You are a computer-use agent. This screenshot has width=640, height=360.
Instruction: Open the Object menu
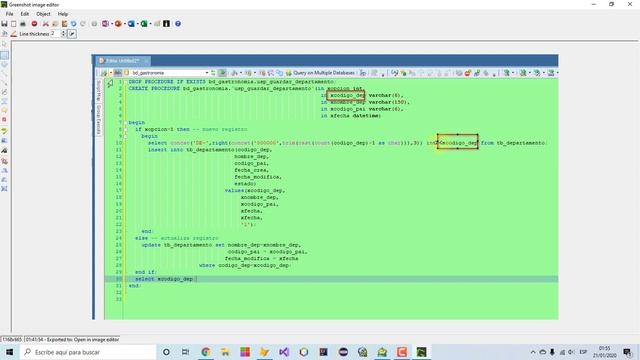pos(43,14)
